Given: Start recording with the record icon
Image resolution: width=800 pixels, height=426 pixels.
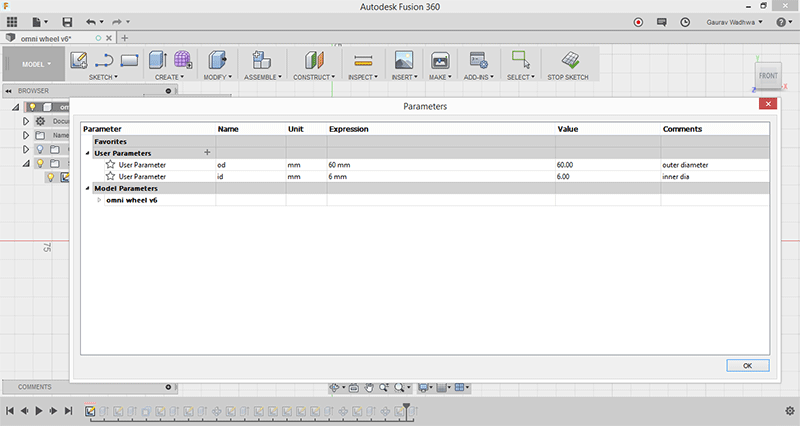Looking at the screenshot, I should coord(638,22).
